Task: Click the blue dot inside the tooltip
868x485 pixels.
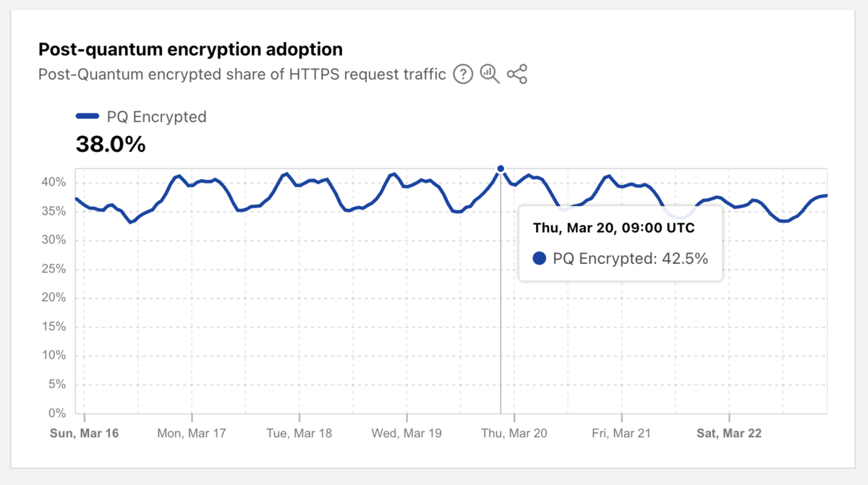Action: pyautogui.click(x=539, y=258)
